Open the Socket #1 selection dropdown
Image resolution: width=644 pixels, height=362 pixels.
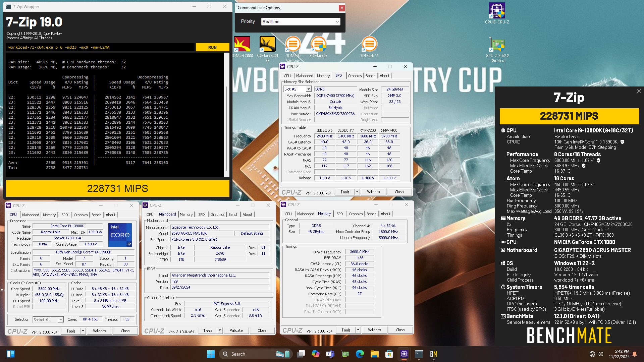click(48, 320)
